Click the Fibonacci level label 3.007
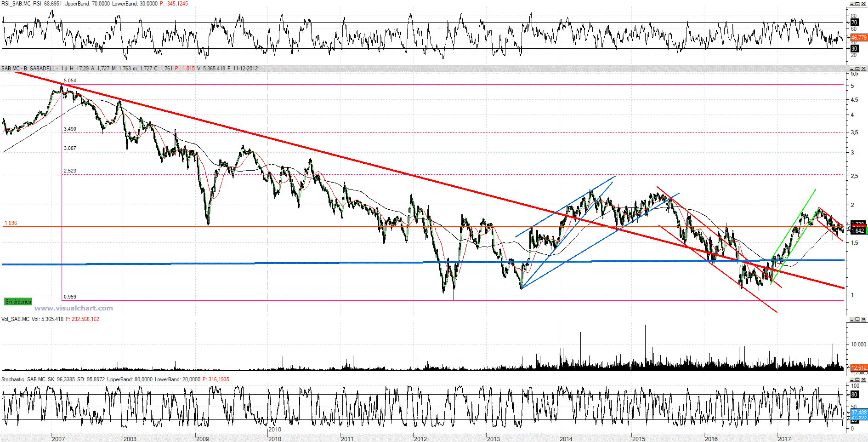868x442 pixels. point(70,148)
